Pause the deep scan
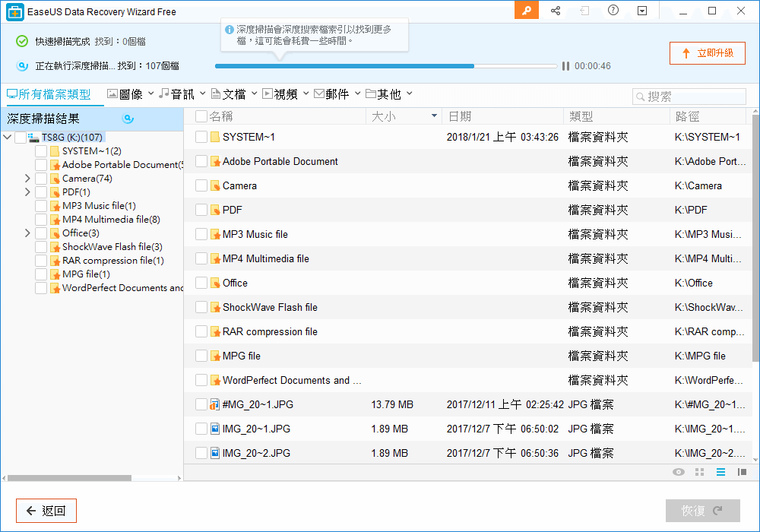Screen dimensions: 760x532 tap(565, 66)
